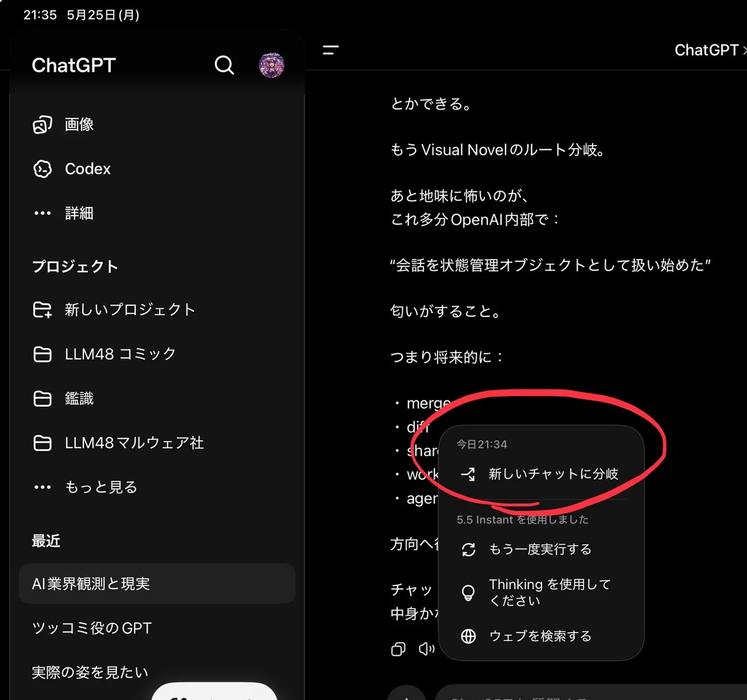This screenshot has width=747, height=700.
Task: Click the new project folder-plus icon
Action: coord(42,310)
